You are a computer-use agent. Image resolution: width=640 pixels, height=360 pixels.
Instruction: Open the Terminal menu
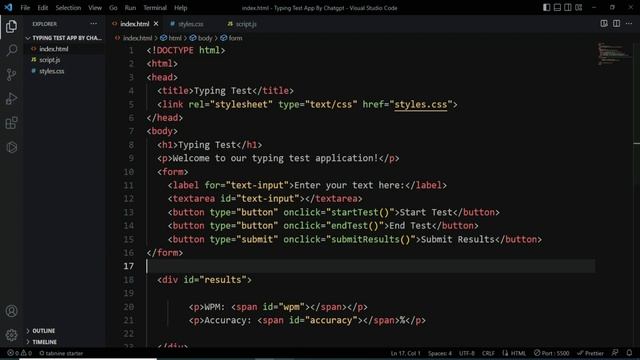click(155, 8)
